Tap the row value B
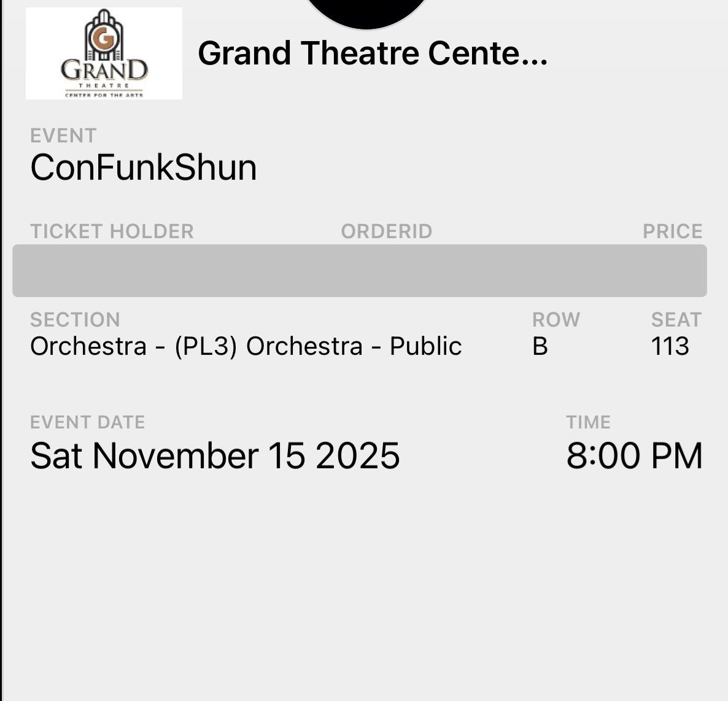Viewport: 728px width, 701px height. (538, 346)
